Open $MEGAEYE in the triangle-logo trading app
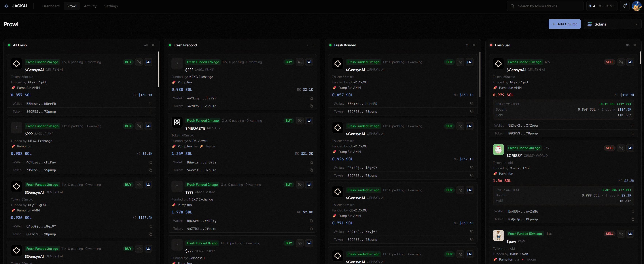The width and height of the screenshot is (644, 264). [x=309, y=121]
